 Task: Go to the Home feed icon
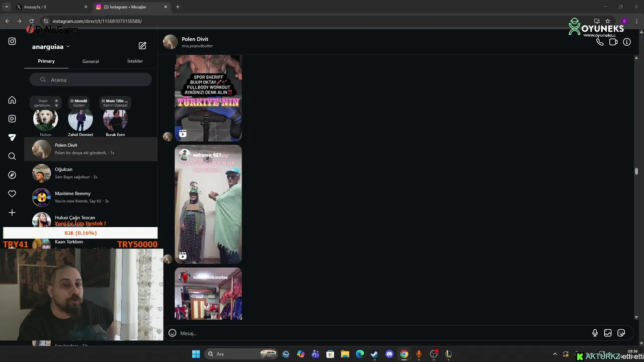click(12, 100)
